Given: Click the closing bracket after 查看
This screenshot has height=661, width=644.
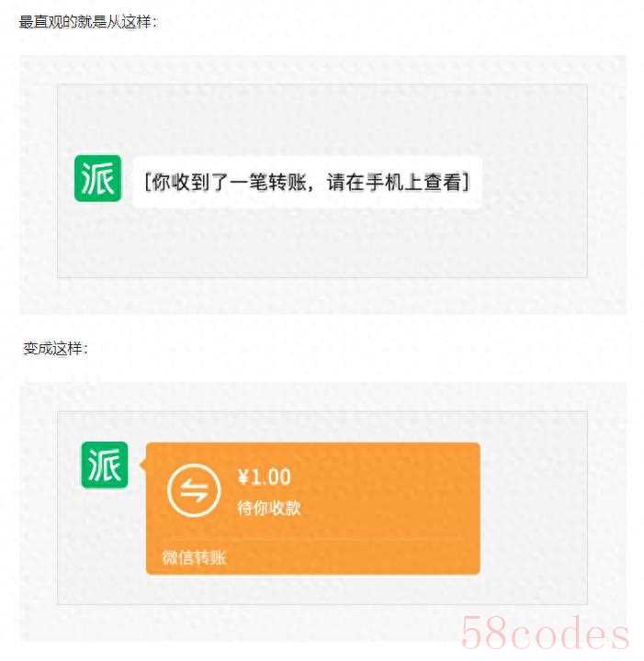Looking at the screenshot, I should click(x=466, y=182).
